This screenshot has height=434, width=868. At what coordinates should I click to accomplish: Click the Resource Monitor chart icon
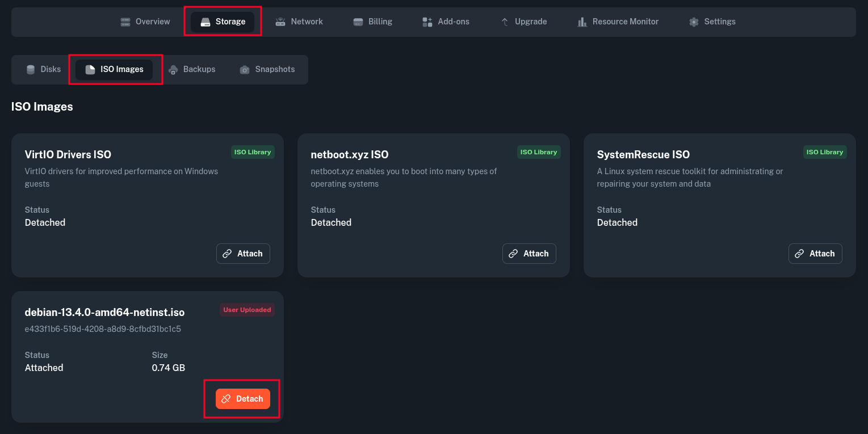(x=582, y=22)
